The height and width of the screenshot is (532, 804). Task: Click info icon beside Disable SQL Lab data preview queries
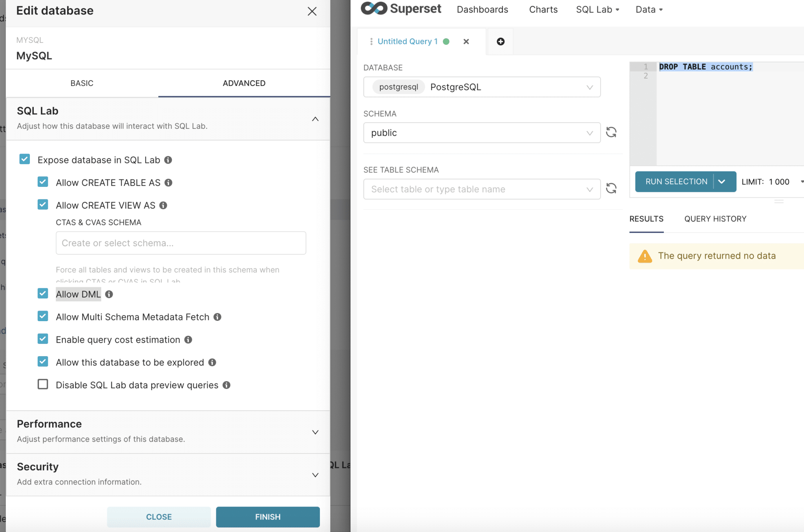click(226, 385)
